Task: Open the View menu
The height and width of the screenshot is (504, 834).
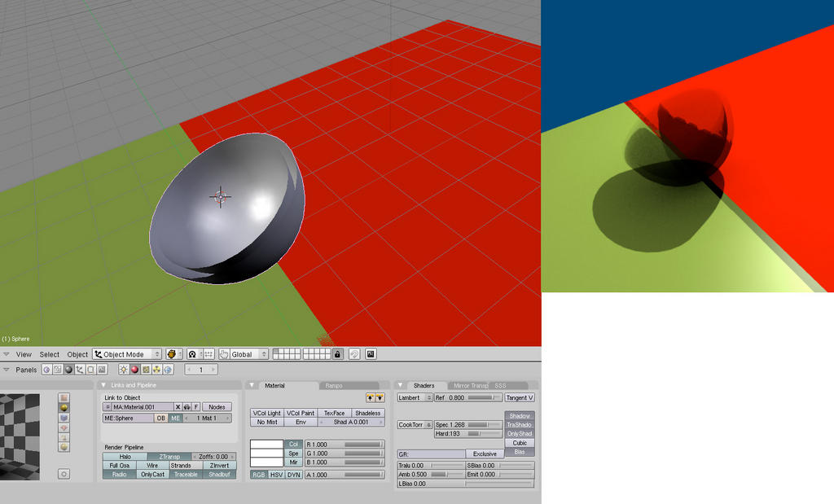Action: (x=24, y=354)
